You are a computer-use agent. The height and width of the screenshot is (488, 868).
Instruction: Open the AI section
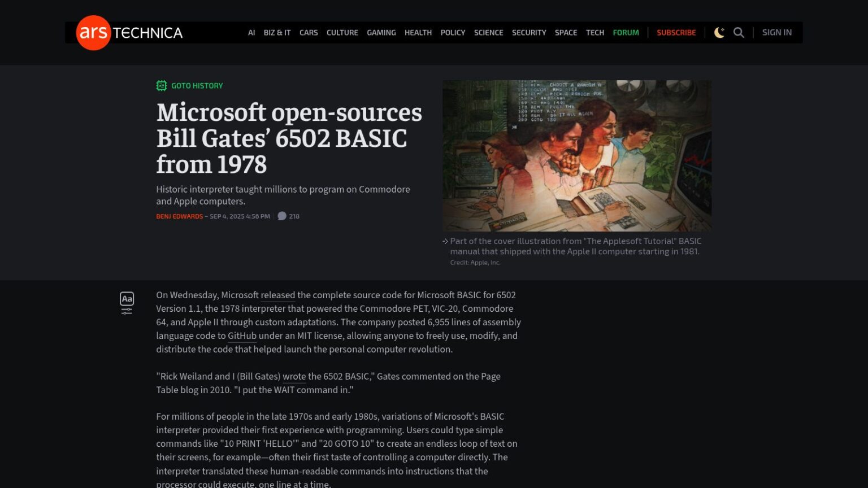click(x=251, y=33)
